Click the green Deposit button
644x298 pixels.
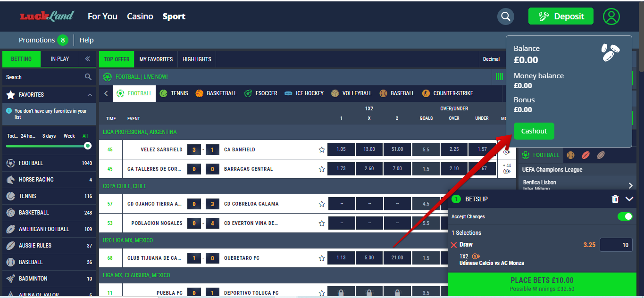(x=561, y=17)
